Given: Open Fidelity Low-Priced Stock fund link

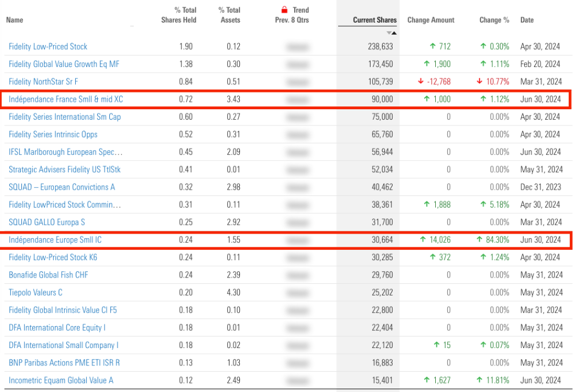Looking at the screenshot, I should click(x=48, y=47).
